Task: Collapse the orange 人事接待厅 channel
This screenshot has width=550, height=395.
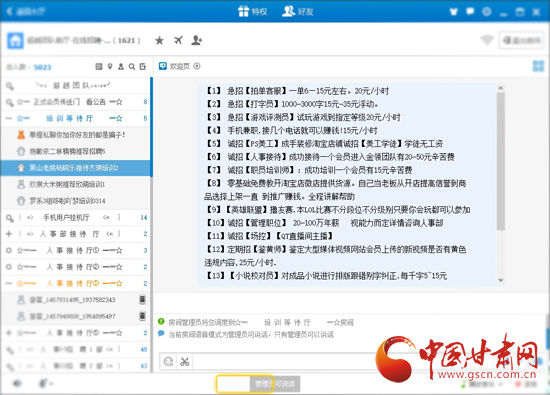Action: click(x=9, y=283)
